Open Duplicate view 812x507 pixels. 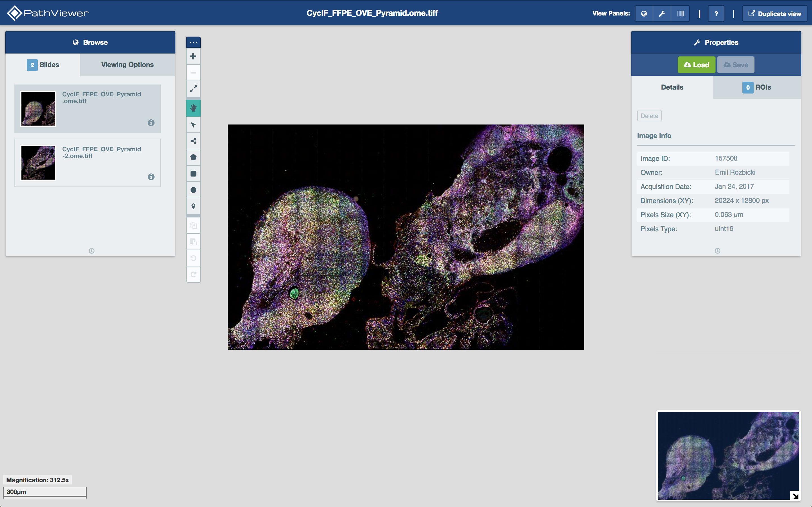775,14
